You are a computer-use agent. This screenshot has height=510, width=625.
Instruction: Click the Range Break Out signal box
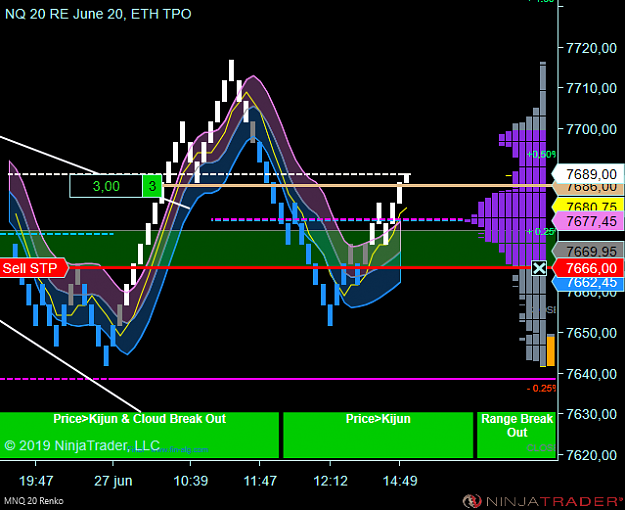click(x=516, y=435)
